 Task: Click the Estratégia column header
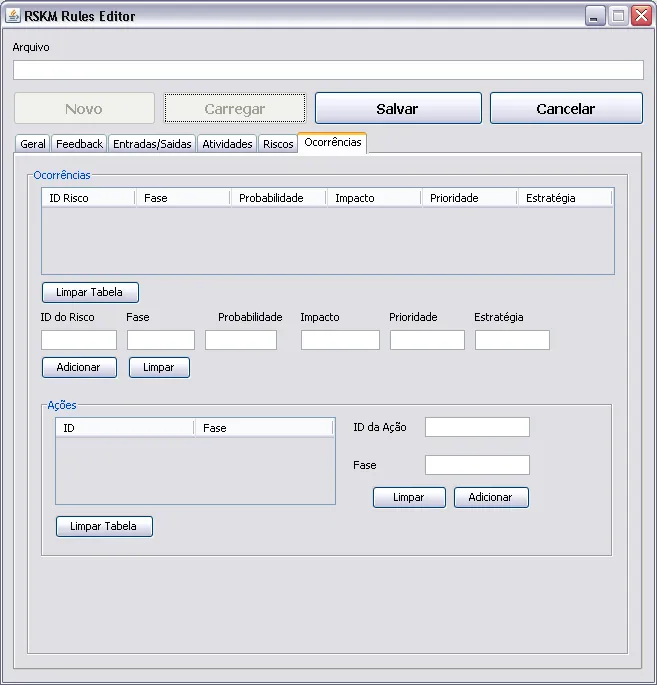[x=566, y=198]
